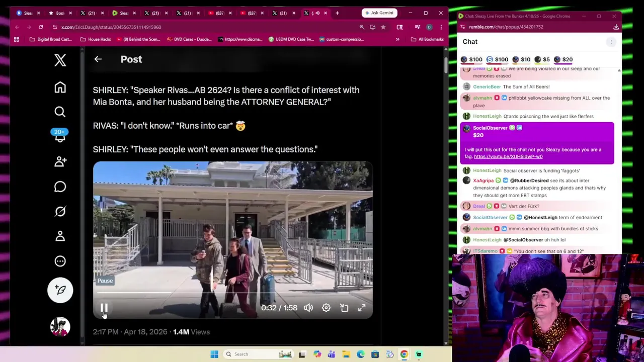Open File Explorer from taskbar

point(346,354)
